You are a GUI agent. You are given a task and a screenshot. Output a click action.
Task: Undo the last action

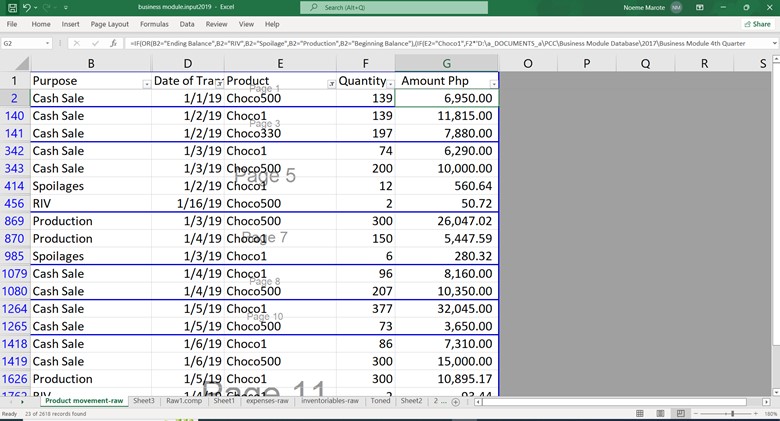click(x=26, y=7)
